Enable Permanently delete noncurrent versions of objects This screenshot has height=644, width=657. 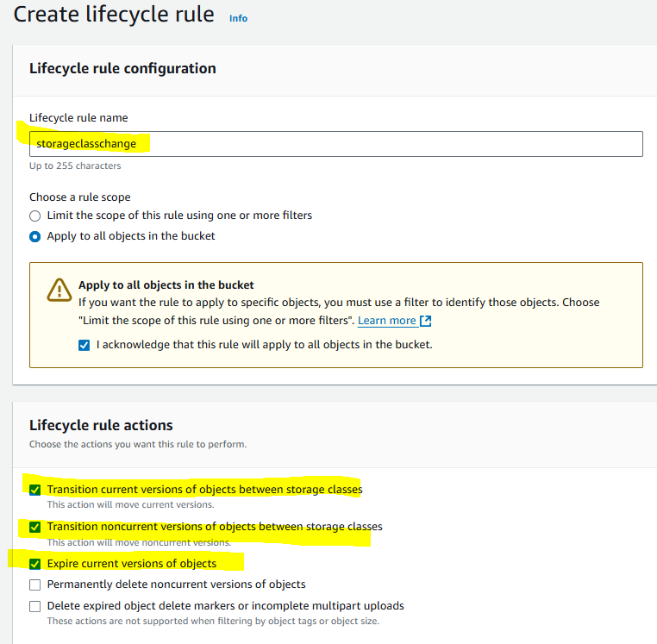35,585
